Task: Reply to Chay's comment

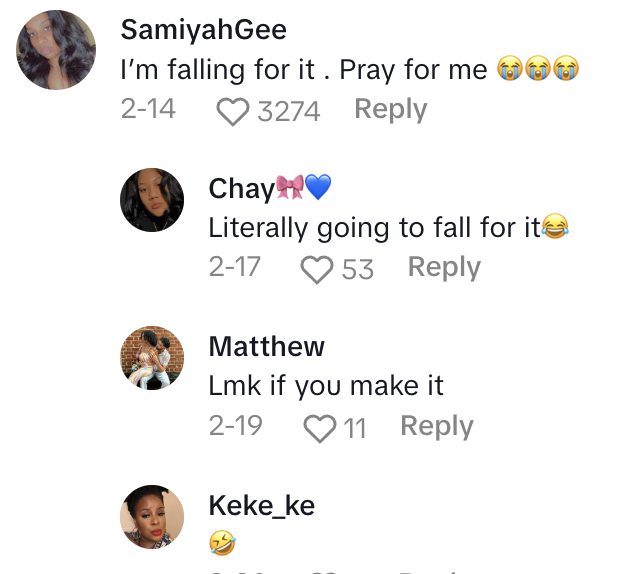Action: tap(444, 267)
